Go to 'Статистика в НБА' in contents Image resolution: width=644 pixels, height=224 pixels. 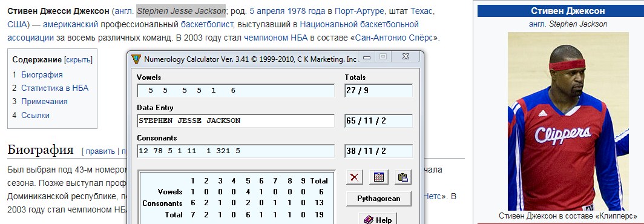coord(54,88)
